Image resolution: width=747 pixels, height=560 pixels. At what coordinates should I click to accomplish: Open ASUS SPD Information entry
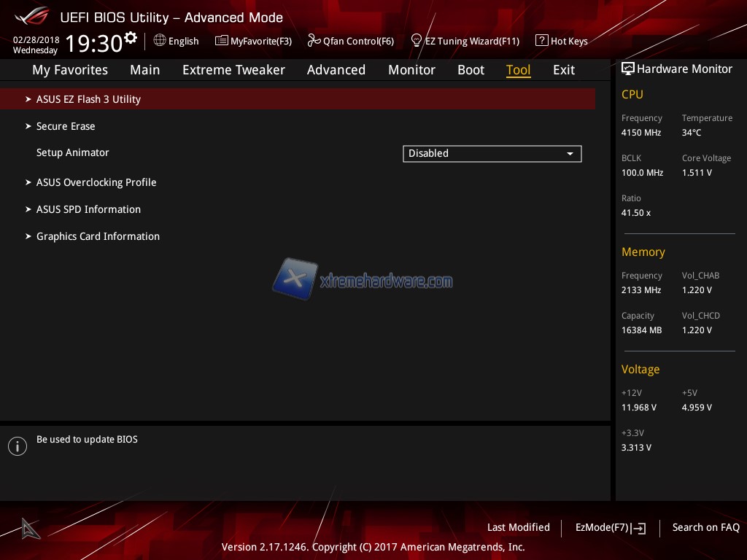pos(88,209)
